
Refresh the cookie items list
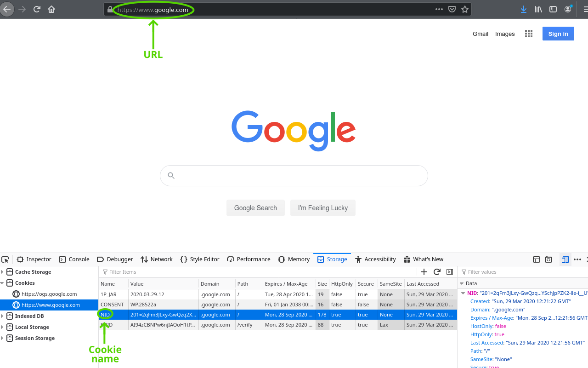[x=437, y=272]
